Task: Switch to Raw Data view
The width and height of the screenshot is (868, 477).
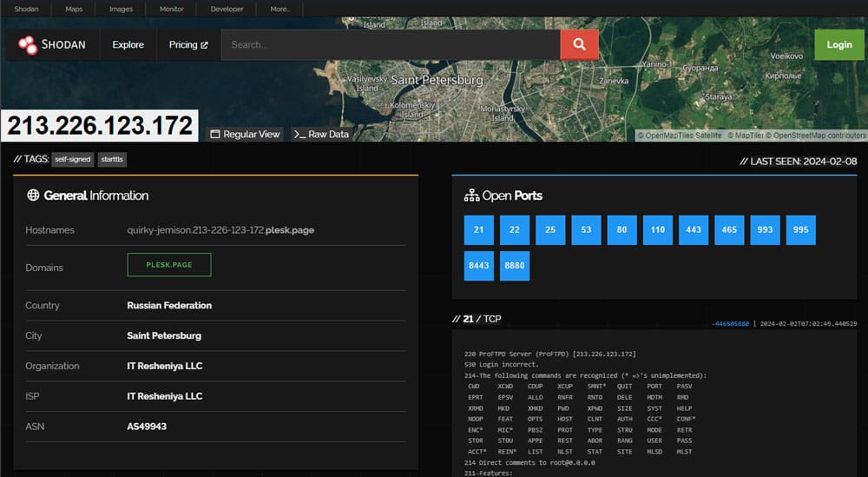Action: coord(321,134)
